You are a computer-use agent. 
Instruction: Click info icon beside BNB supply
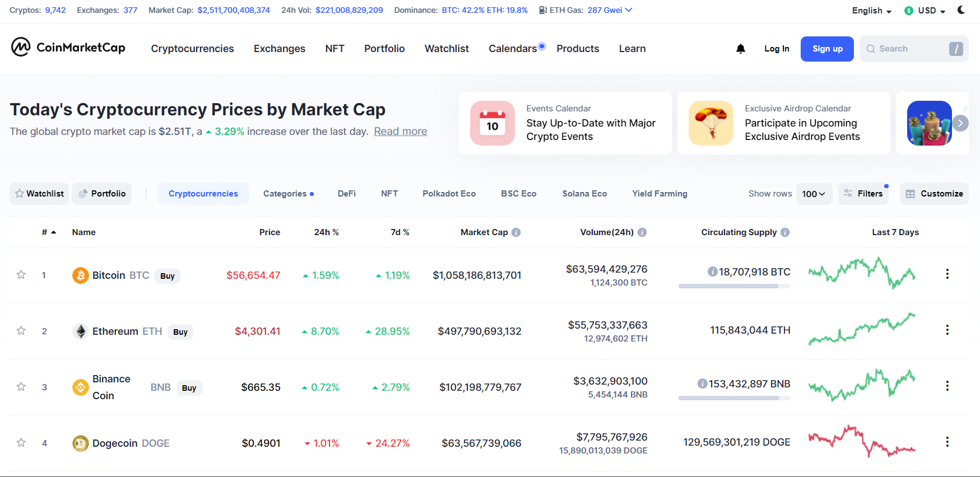[x=703, y=384]
